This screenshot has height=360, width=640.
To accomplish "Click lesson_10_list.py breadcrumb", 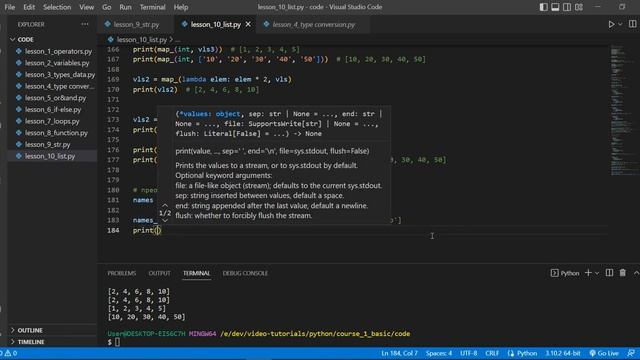I will click(142, 40).
